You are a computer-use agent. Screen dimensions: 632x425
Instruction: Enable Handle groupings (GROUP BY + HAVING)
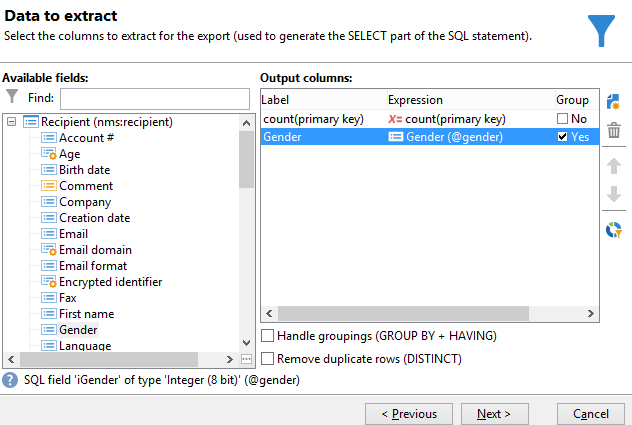click(267, 336)
